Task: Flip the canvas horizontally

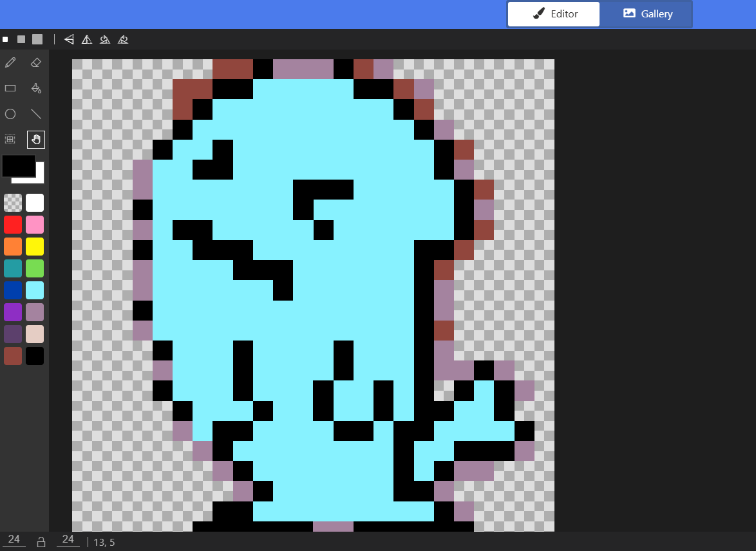Action: [87, 39]
